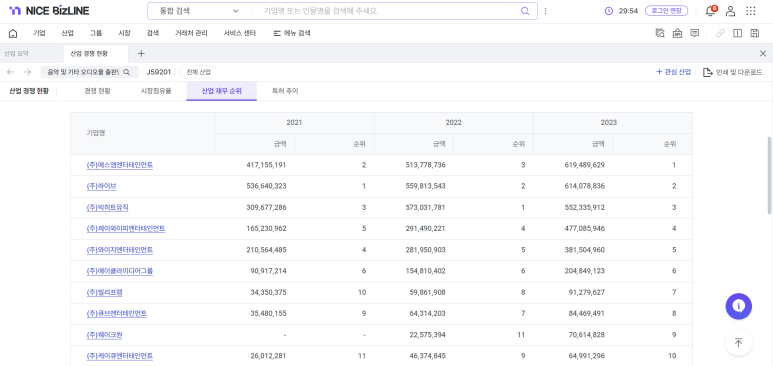The width and height of the screenshot is (773, 366).
Task: Open the three-dot menu beside search bar
Action: point(545,11)
